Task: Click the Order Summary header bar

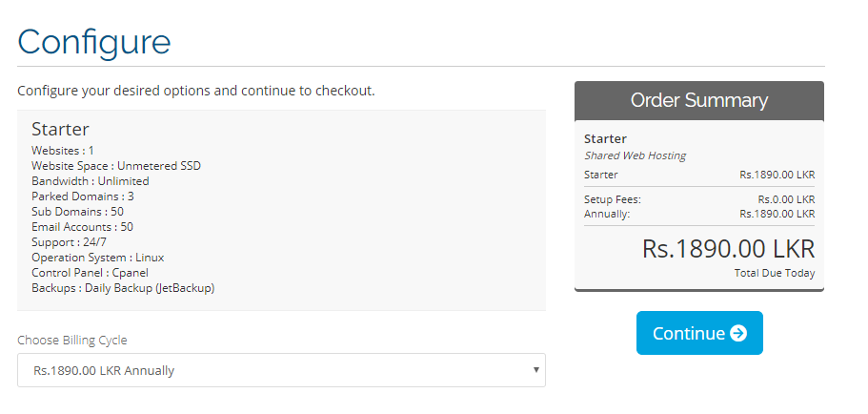Action: pos(698,100)
